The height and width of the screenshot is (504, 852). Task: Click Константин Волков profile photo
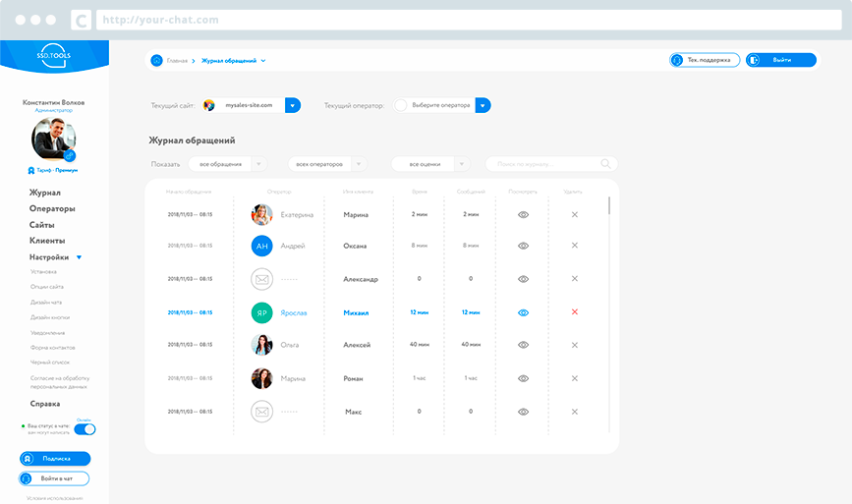tap(53, 140)
